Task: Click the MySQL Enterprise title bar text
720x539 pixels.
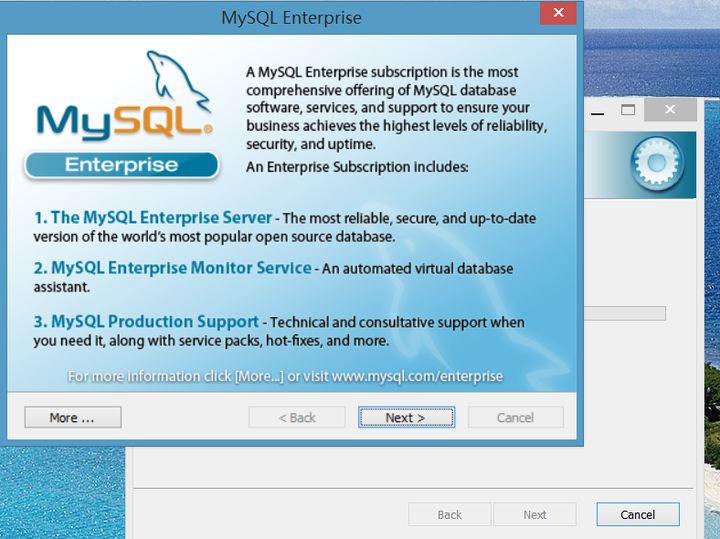Action: (x=292, y=18)
